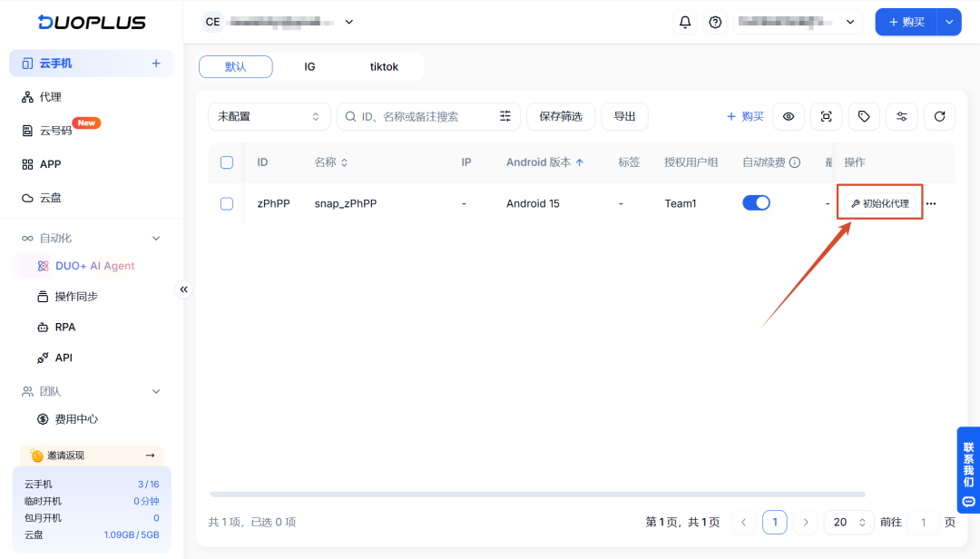Click the eye icon in toolbar

click(789, 116)
